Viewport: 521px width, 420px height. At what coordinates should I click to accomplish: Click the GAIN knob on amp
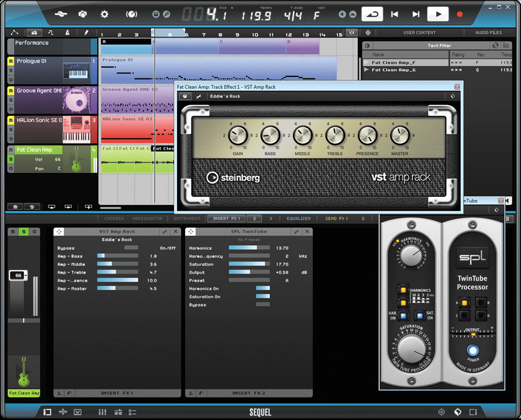(238, 135)
